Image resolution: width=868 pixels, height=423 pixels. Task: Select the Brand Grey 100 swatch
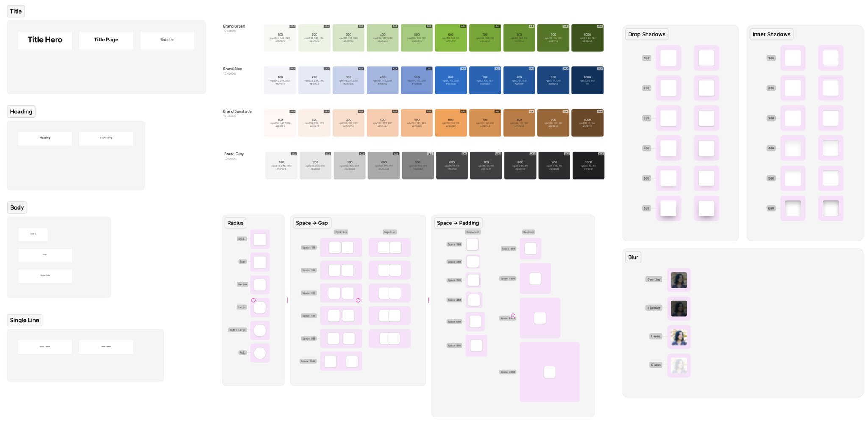[x=281, y=166]
